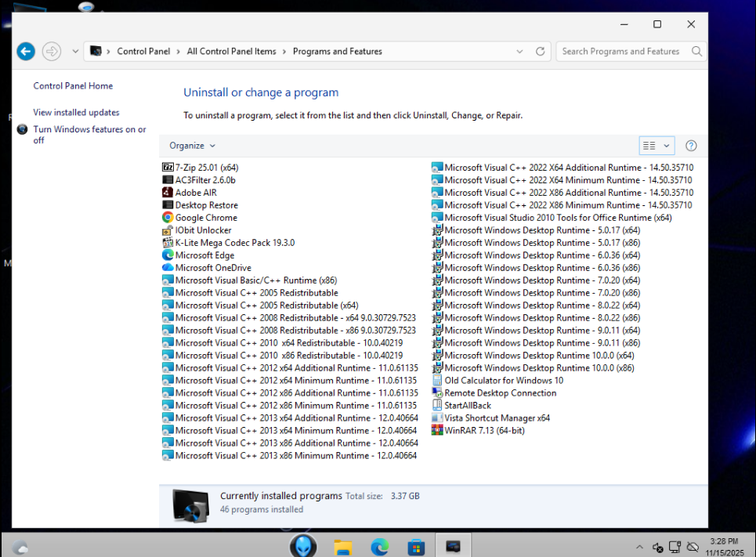Image resolution: width=756 pixels, height=557 pixels.
Task: Click the Control Panel taskbar button
Action: [454, 546]
